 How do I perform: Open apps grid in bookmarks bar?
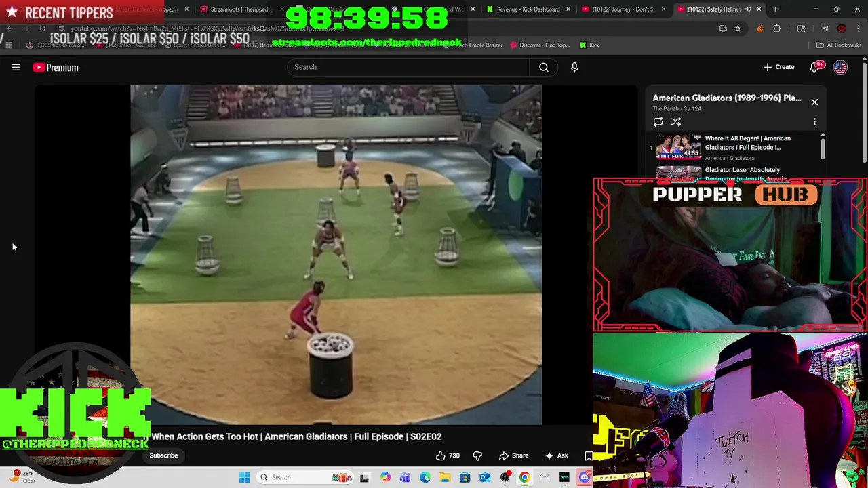9,45
